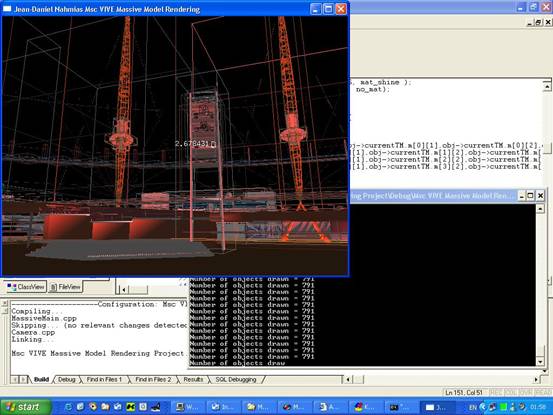Click the console window scroll-down arrow
553x415 pixels.
540,362
